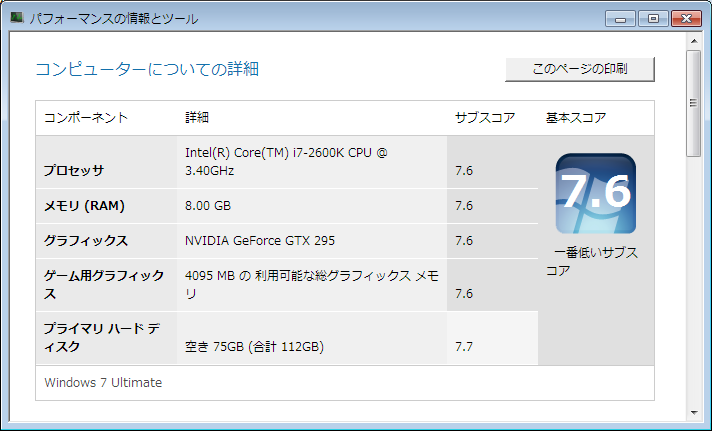712x431 pixels.
Task: Click the 一番低いサブスコア caption
Action: [x=592, y=262]
